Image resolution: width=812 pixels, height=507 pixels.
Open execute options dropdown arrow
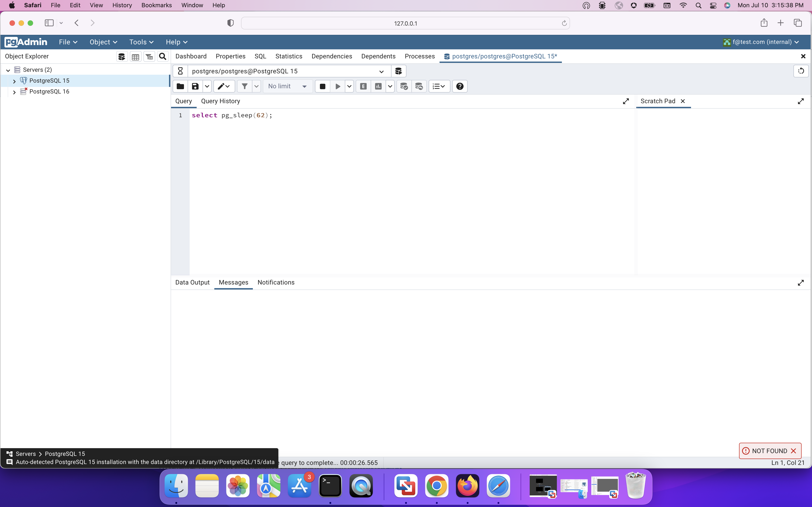[x=349, y=86]
